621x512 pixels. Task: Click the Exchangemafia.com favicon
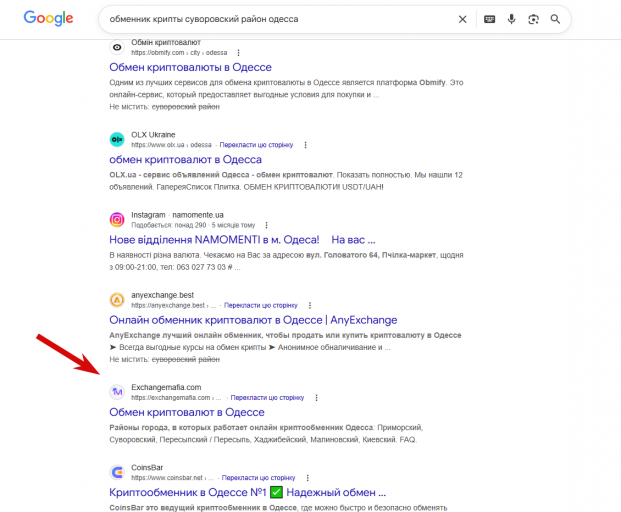pos(117,392)
